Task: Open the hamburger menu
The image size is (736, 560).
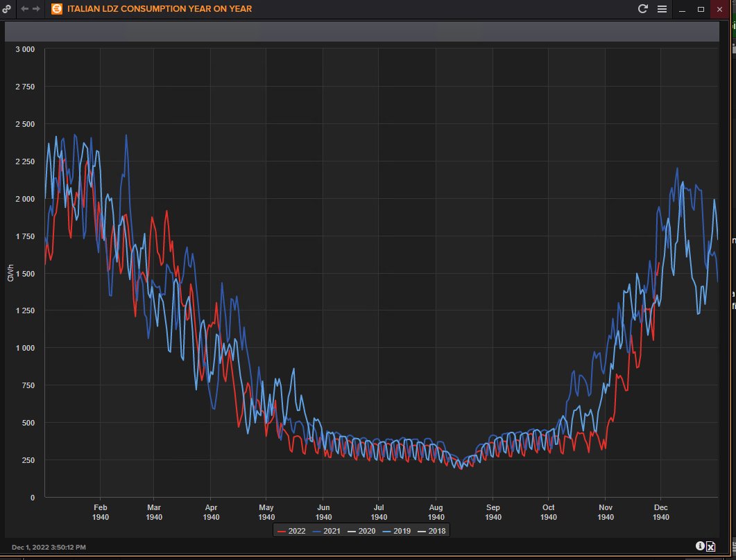Action: [x=662, y=9]
